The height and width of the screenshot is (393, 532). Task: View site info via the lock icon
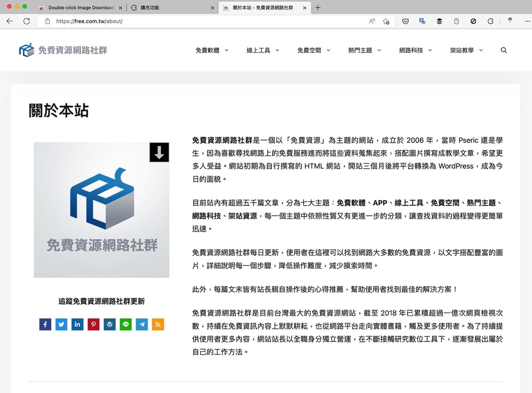coord(47,21)
